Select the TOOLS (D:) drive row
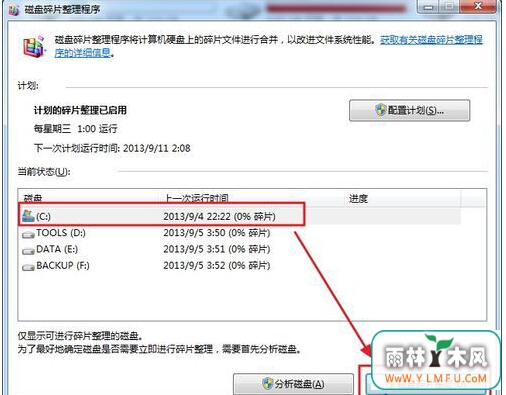Screen dimensions: 506x395 [x=240, y=233]
